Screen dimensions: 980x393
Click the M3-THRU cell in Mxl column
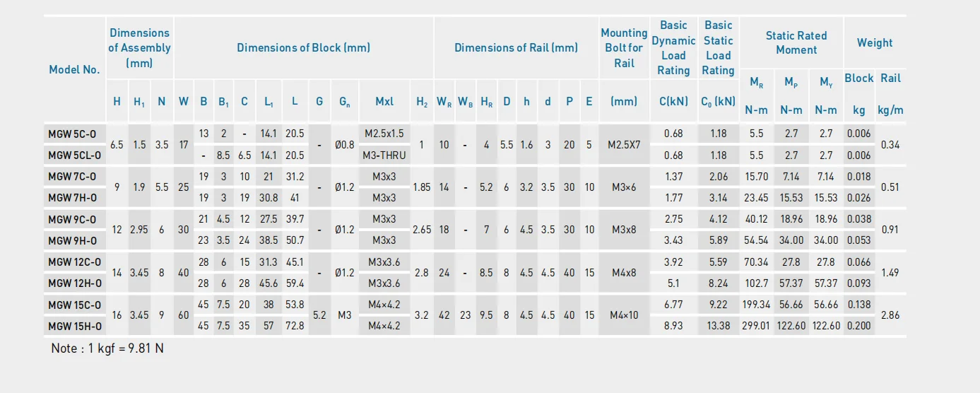(x=384, y=156)
